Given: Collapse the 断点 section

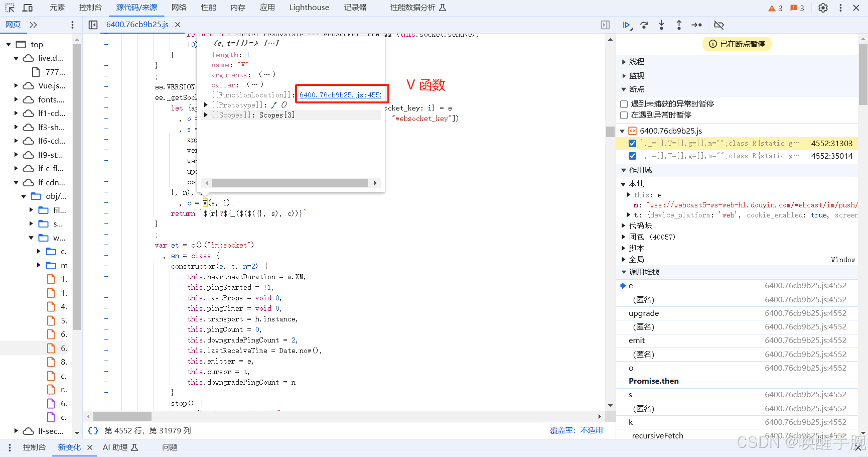Looking at the screenshot, I should 624,89.
